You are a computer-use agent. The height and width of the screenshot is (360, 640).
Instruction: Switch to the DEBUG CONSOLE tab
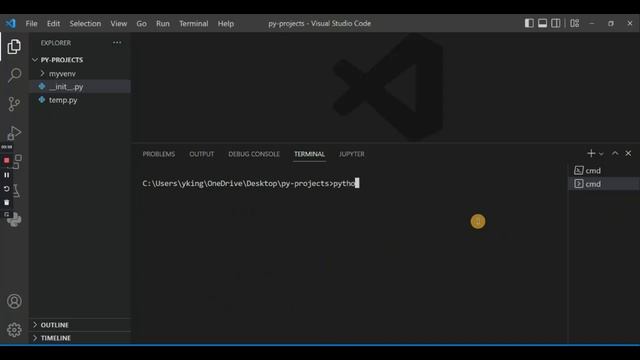[x=254, y=154]
